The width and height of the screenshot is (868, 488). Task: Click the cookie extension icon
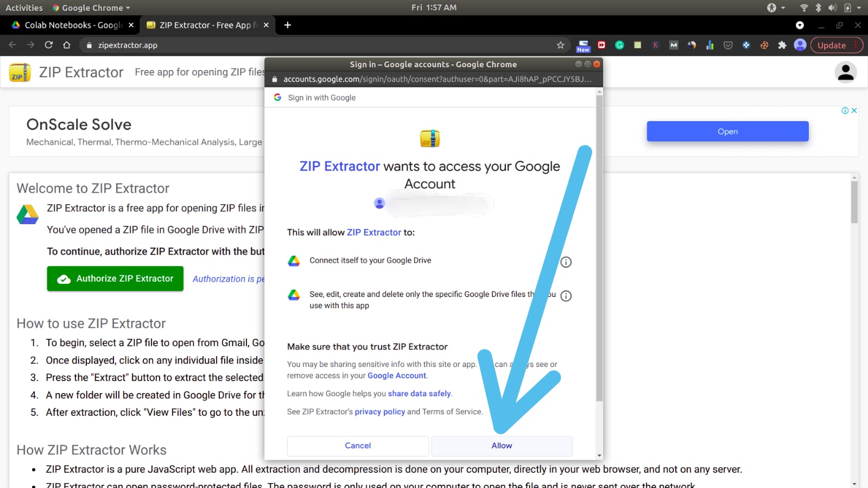pyautogui.click(x=764, y=45)
